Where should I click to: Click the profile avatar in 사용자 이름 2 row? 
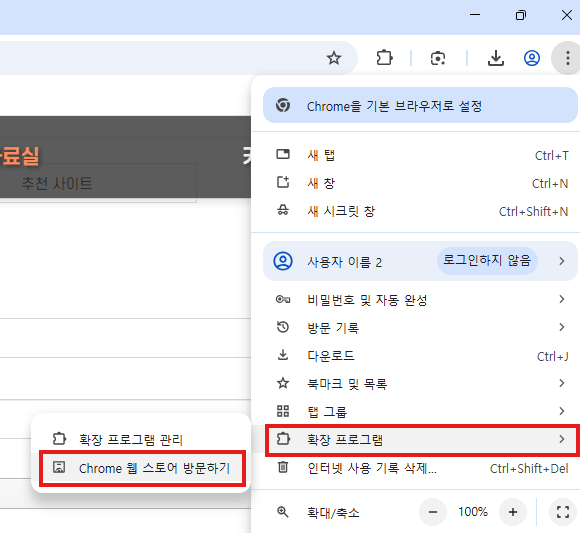pyautogui.click(x=283, y=261)
